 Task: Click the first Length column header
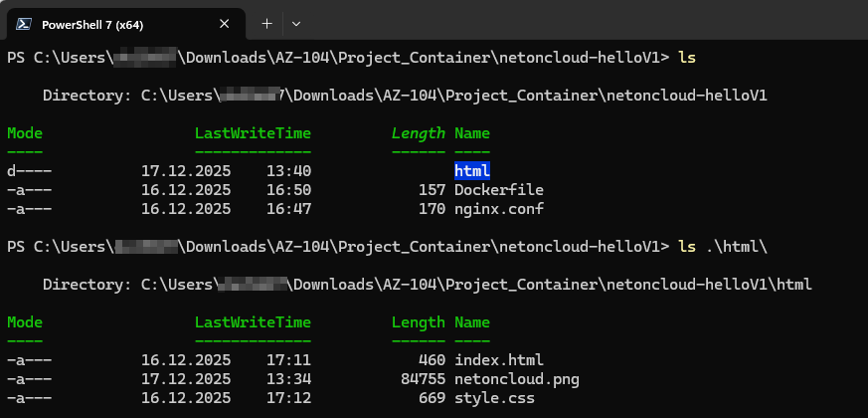[418, 132]
